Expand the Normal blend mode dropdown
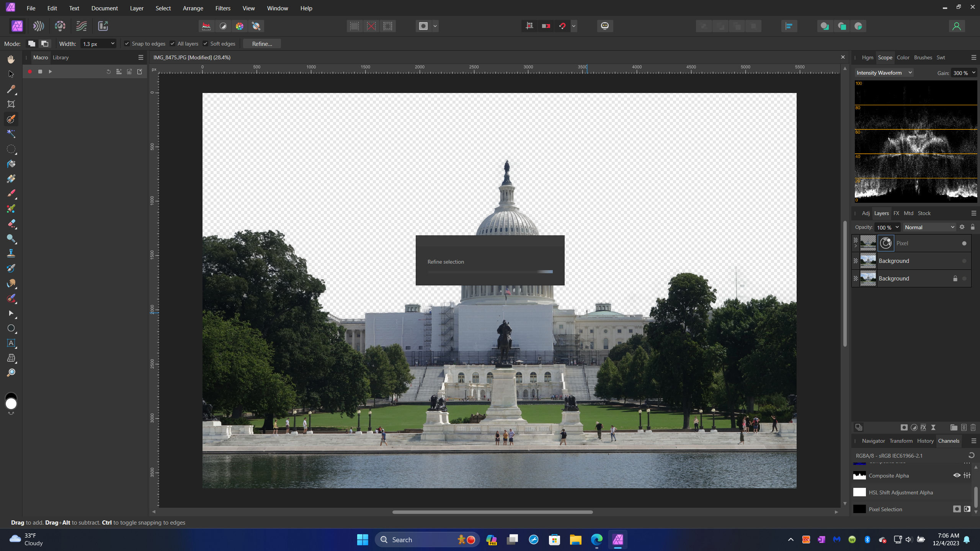 [x=929, y=227]
